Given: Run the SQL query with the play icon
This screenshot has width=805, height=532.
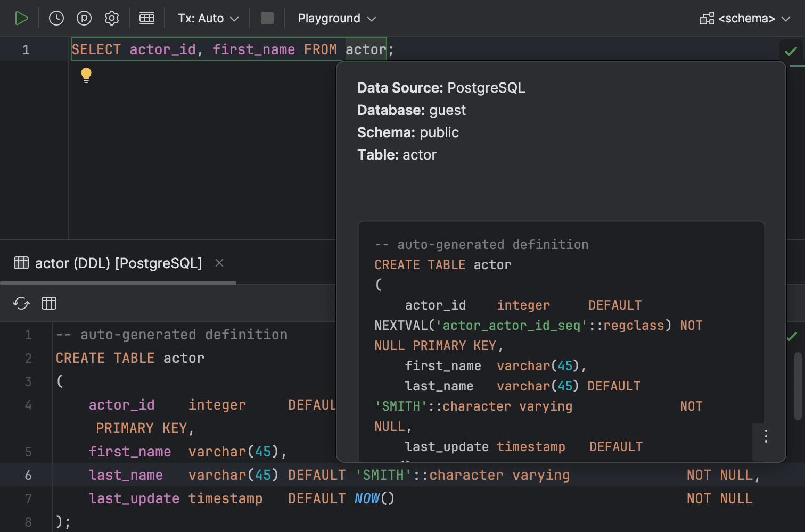Looking at the screenshot, I should pos(22,18).
